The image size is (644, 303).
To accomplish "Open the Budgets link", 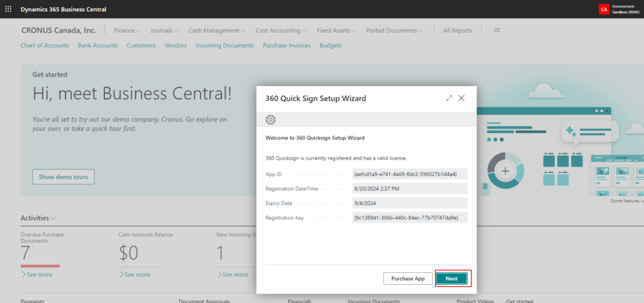I will coord(331,45).
